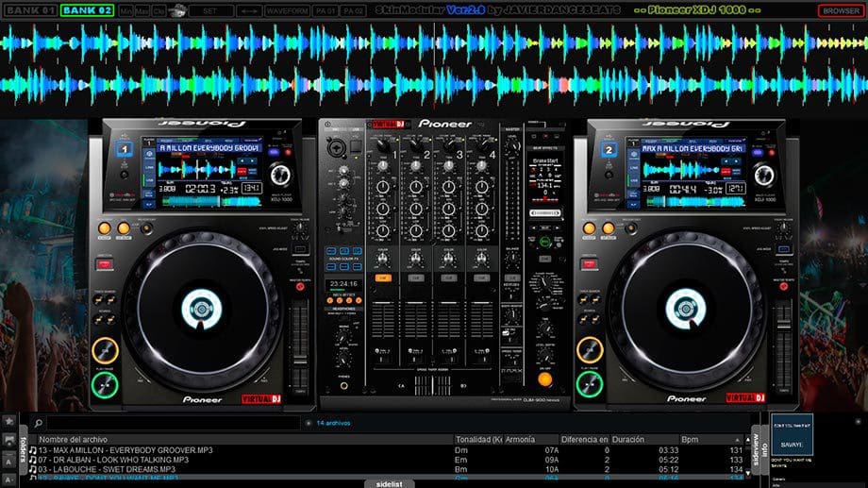Click the pointing hand cursor icon
Image resolution: width=868 pixels, height=488 pixels.
pos(177,10)
